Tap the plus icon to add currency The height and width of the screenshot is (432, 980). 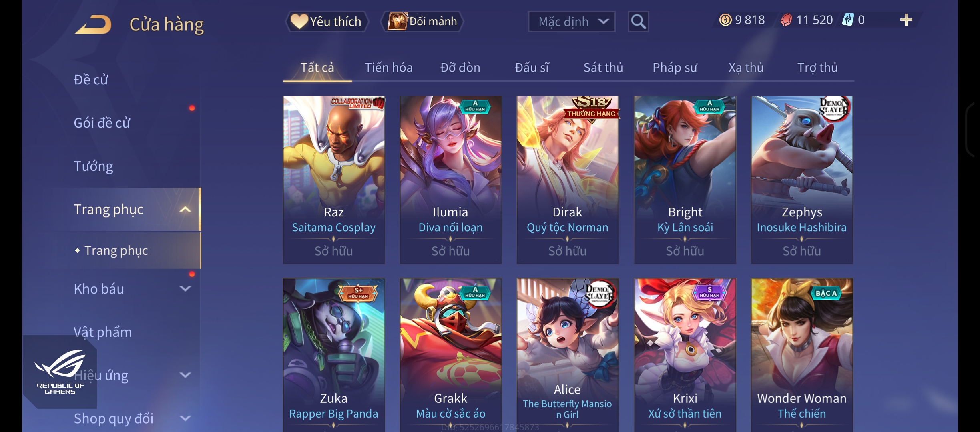(906, 20)
